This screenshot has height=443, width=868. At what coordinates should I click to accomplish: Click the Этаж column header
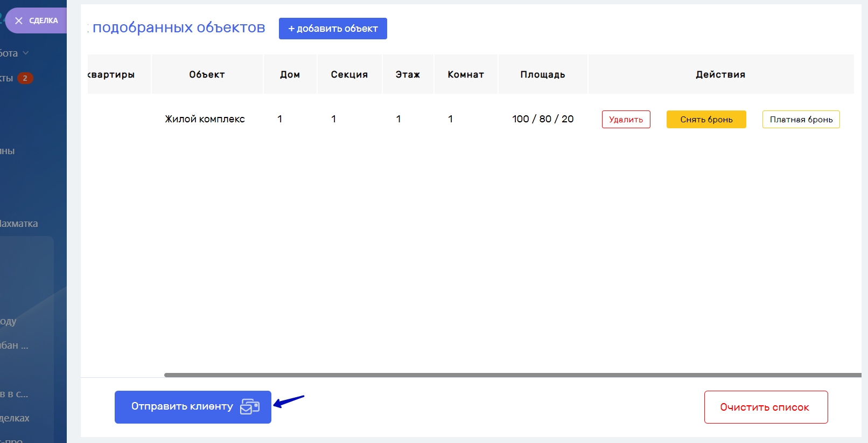coord(408,74)
